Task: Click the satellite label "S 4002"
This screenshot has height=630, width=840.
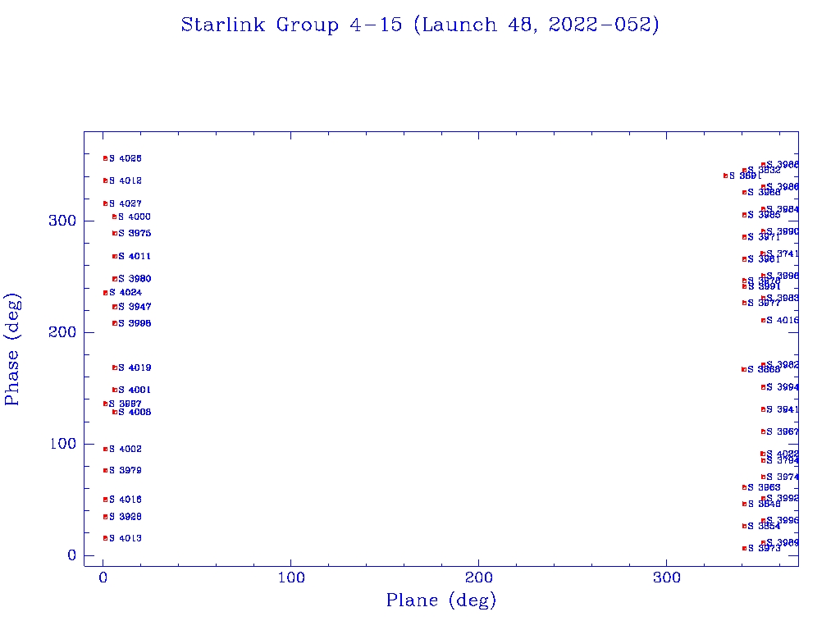Action: click(126, 450)
